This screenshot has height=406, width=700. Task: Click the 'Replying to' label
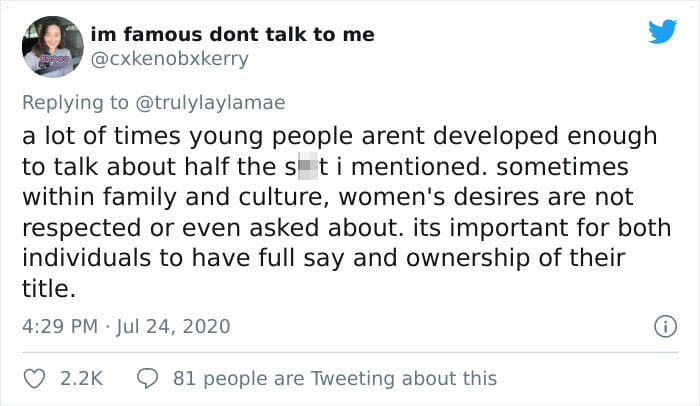pyautogui.click(x=75, y=103)
